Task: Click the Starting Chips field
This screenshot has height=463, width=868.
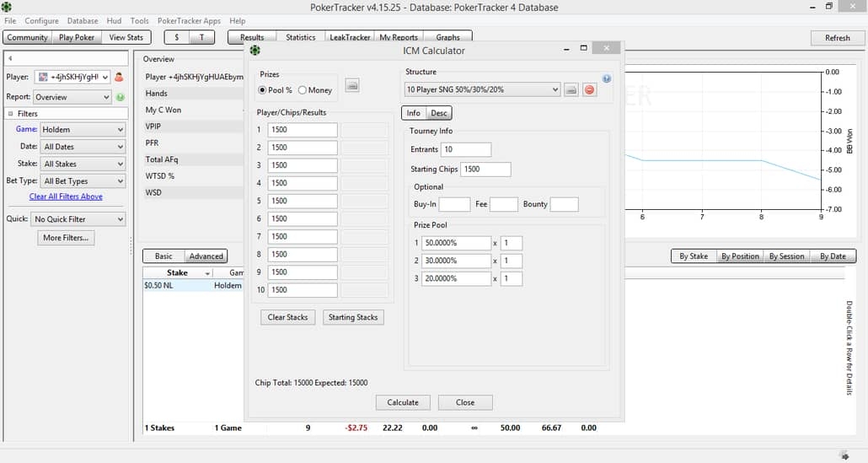Action: coord(485,170)
